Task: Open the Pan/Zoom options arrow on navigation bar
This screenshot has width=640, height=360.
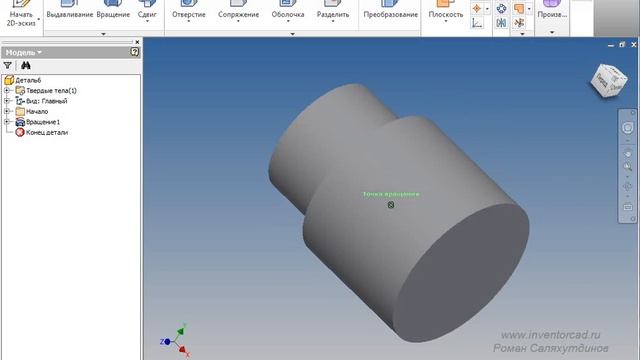Action: pos(628,177)
